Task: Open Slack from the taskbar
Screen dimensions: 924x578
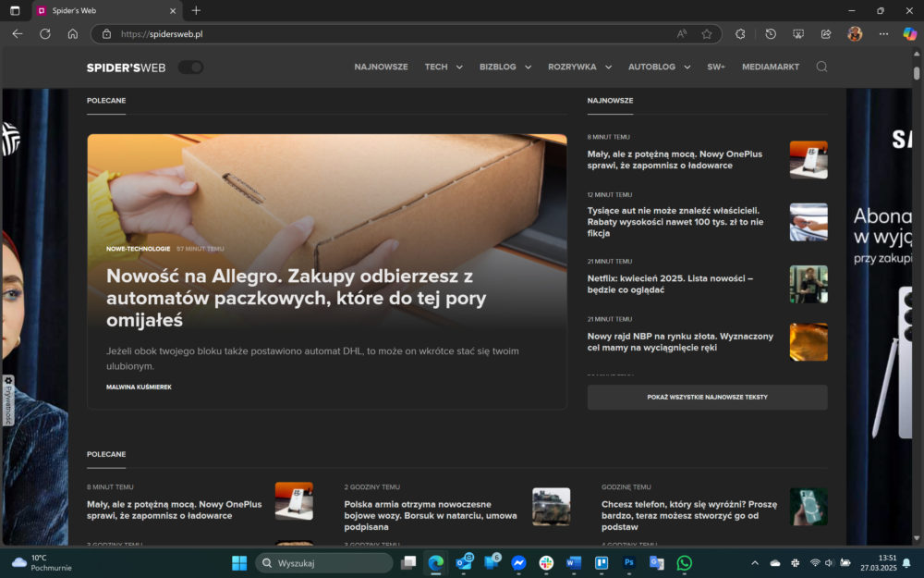Action: click(546, 563)
